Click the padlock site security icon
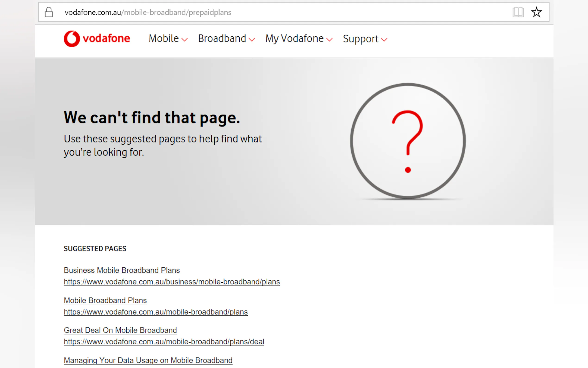This screenshot has height=368, width=588. 49,12
